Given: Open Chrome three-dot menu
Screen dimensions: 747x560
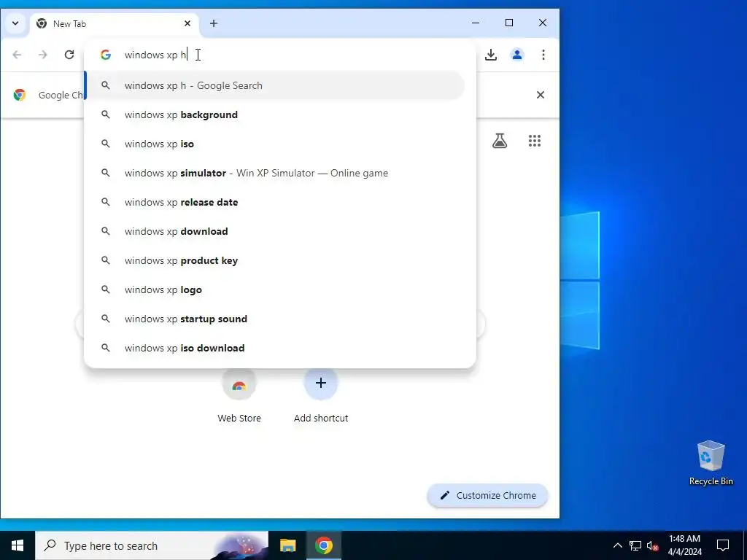Looking at the screenshot, I should (543, 55).
